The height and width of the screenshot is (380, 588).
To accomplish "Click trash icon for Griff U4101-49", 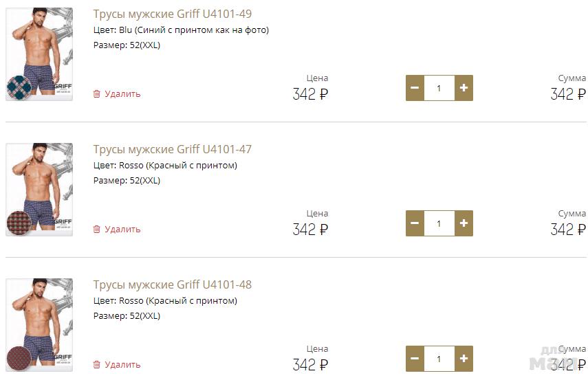I will (97, 94).
